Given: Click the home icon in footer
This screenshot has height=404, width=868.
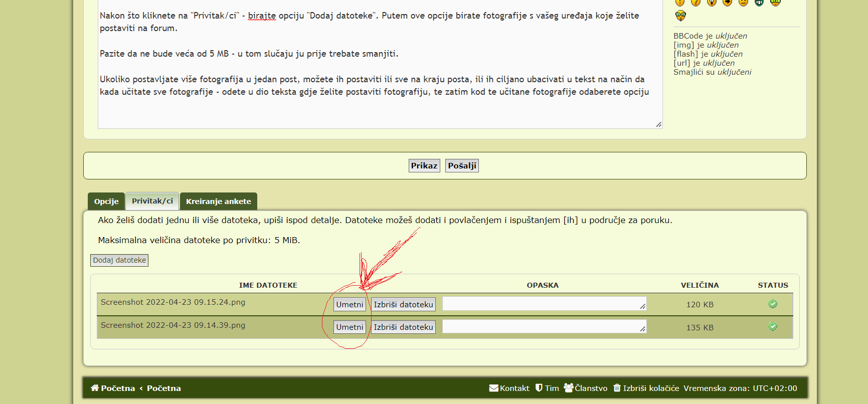Looking at the screenshot, I should (94, 388).
